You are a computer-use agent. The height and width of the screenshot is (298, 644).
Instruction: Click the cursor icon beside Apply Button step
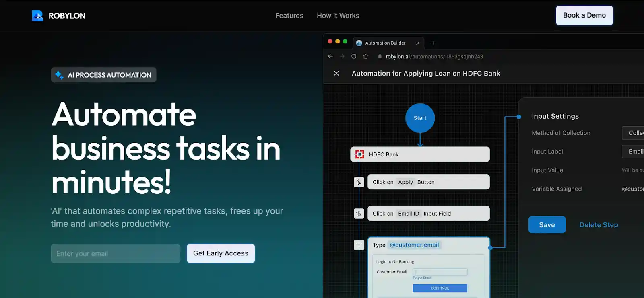pos(359,182)
